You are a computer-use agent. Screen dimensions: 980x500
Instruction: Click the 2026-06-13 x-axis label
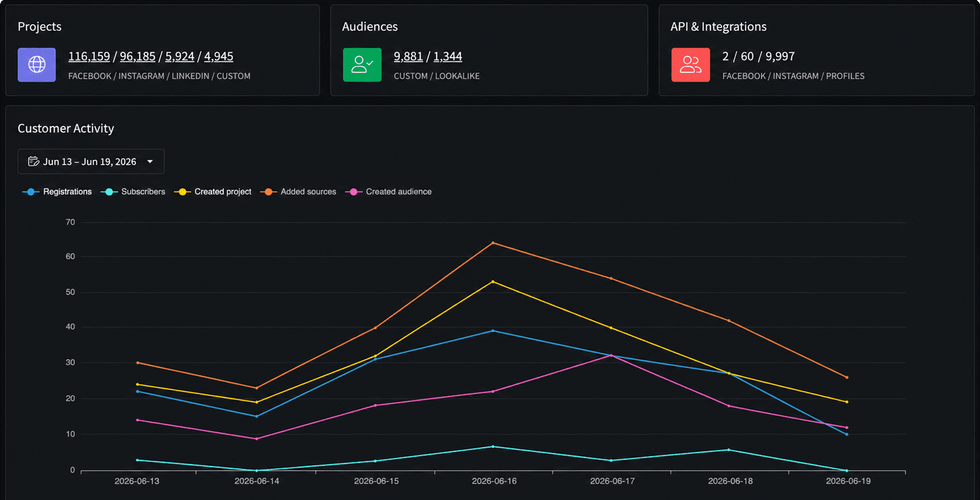(x=137, y=481)
